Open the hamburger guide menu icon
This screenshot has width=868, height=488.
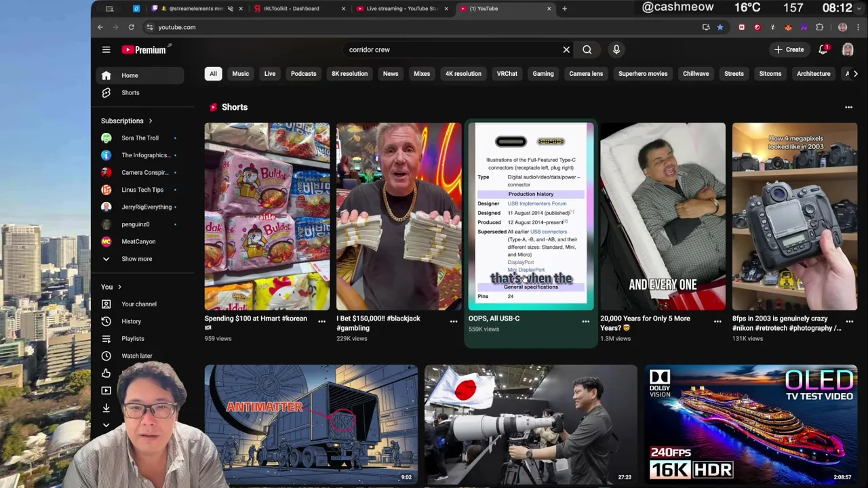106,49
